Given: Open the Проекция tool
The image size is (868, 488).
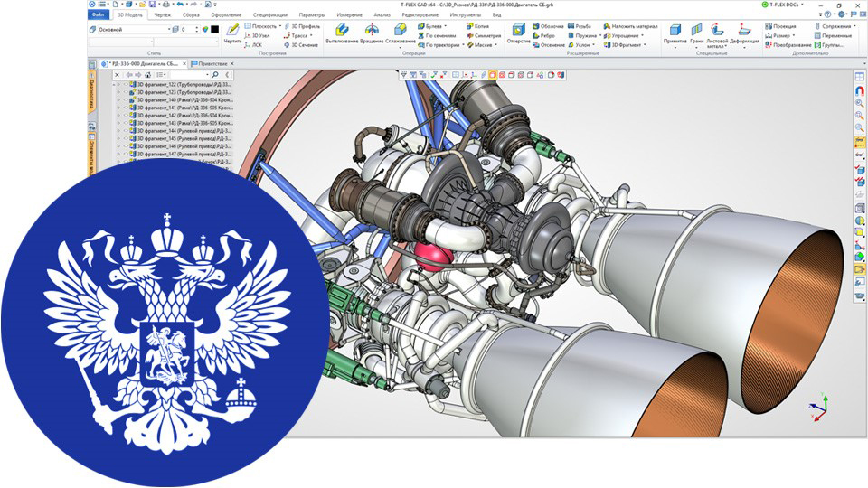Looking at the screenshot, I should tap(780, 26).
